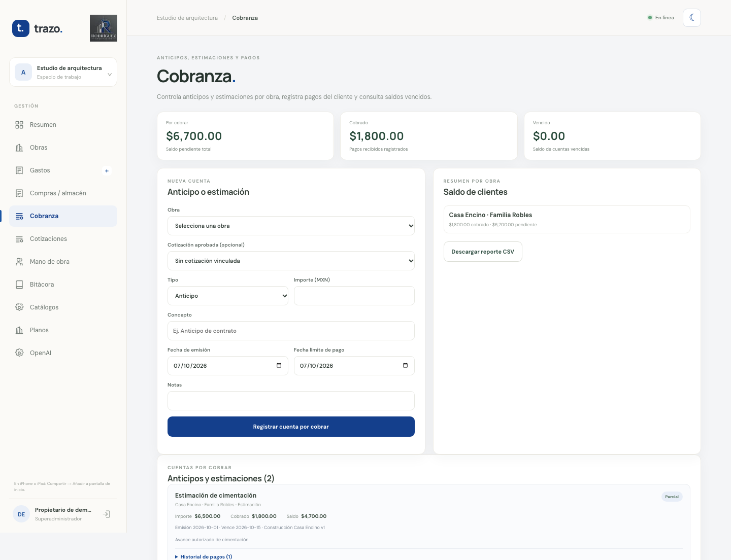Click the Estimación de cimentación title
Screen dimensions: 731x560
coord(216,496)
